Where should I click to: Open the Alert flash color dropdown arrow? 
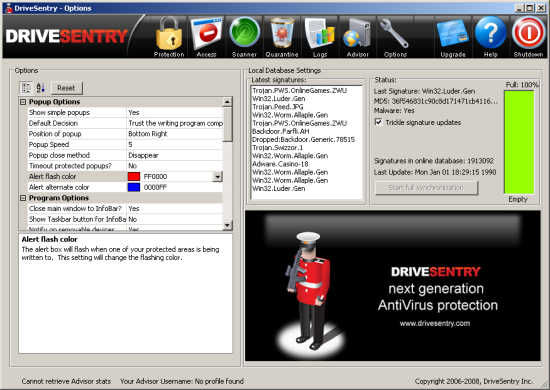217,176
